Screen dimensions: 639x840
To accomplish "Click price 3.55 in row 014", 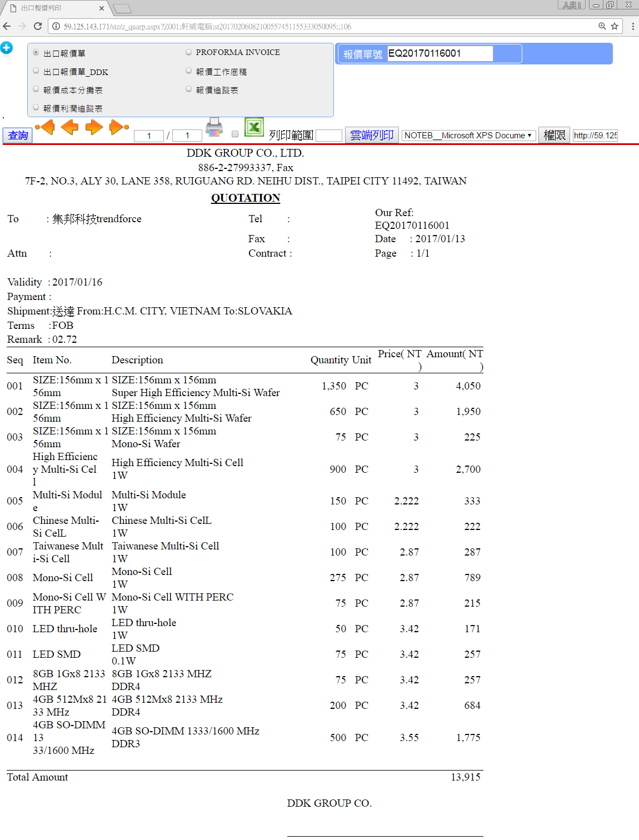I will coord(410,738).
